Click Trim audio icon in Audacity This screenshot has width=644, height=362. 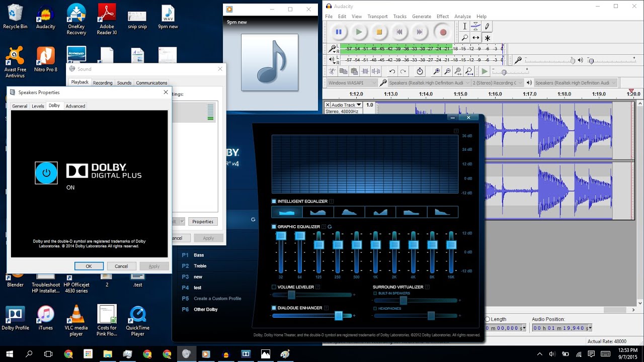click(x=365, y=71)
